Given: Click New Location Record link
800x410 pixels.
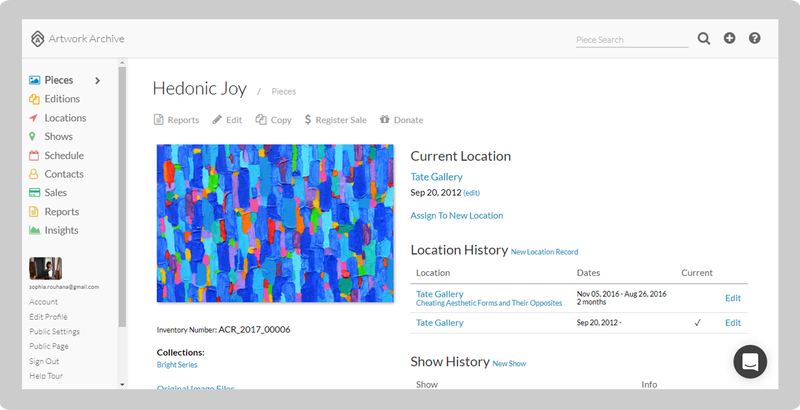Looking at the screenshot, I should 544,252.
